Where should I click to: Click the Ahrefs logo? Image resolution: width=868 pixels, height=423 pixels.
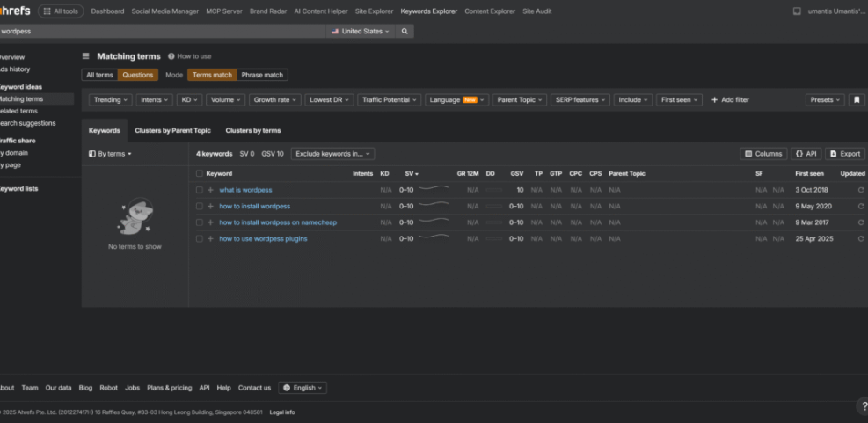[15, 11]
